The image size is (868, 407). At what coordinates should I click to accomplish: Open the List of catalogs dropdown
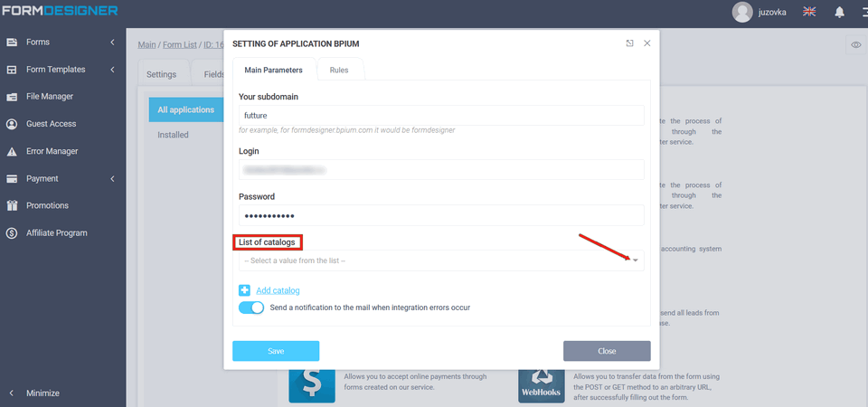pos(441,260)
